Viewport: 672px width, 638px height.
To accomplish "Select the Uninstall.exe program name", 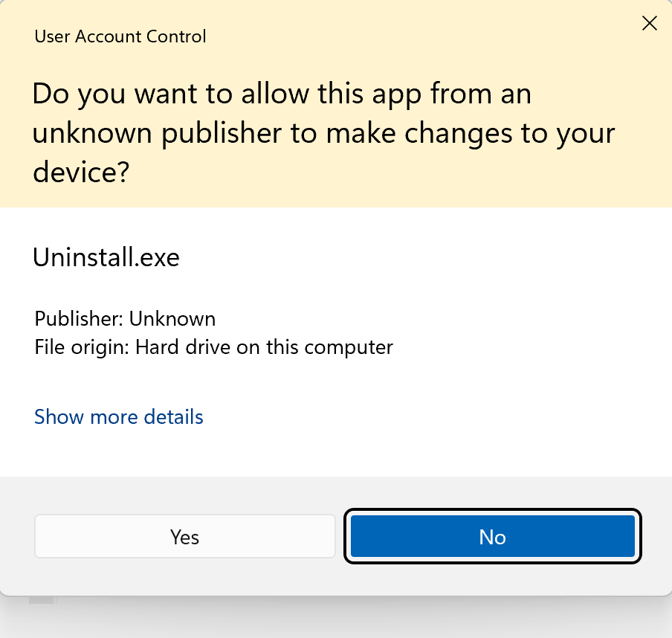I will click(106, 257).
